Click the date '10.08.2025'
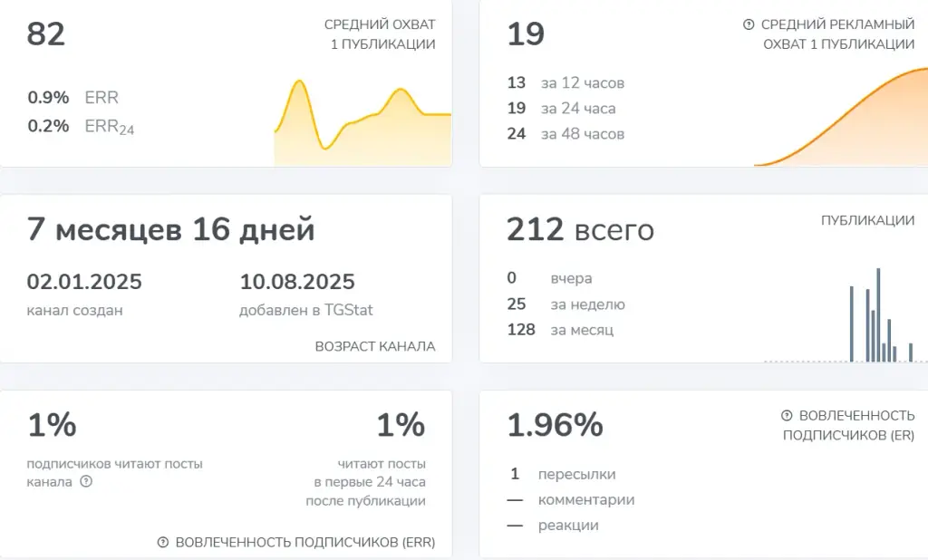The width and height of the screenshot is (928, 560). click(297, 282)
